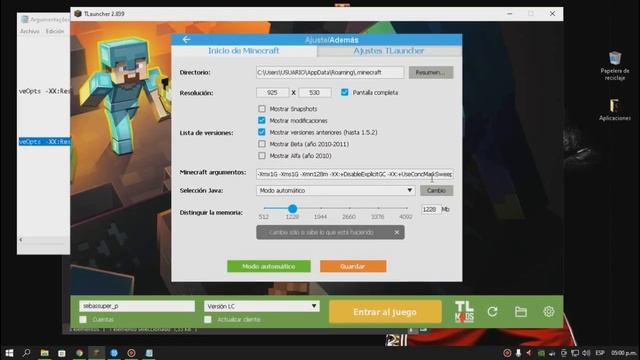This screenshot has width=640, height=360.
Task: Click the username field sebassuper_p
Action: point(137,306)
